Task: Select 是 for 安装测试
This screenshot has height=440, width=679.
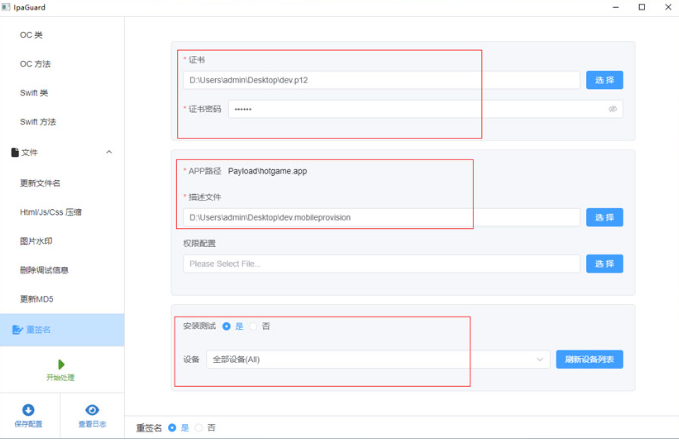Action: [226, 326]
